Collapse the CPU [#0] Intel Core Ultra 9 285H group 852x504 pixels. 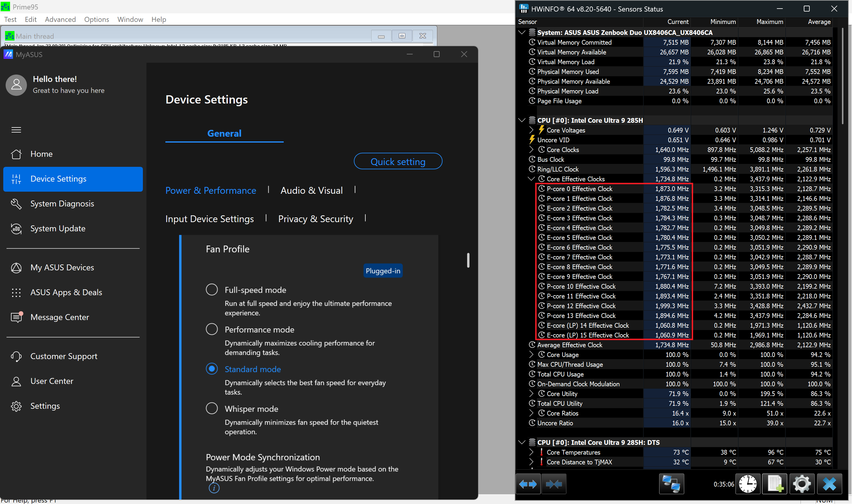(x=522, y=120)
